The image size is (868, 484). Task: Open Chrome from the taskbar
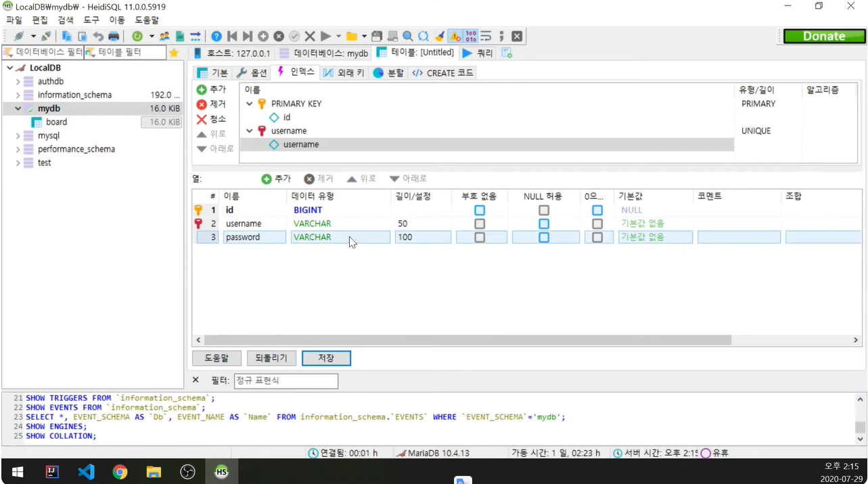point(120,472)
